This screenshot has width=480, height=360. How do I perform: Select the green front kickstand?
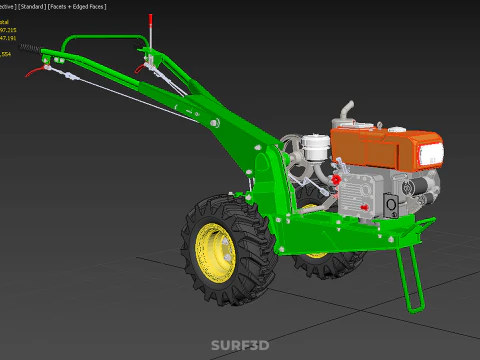[411, 278]
